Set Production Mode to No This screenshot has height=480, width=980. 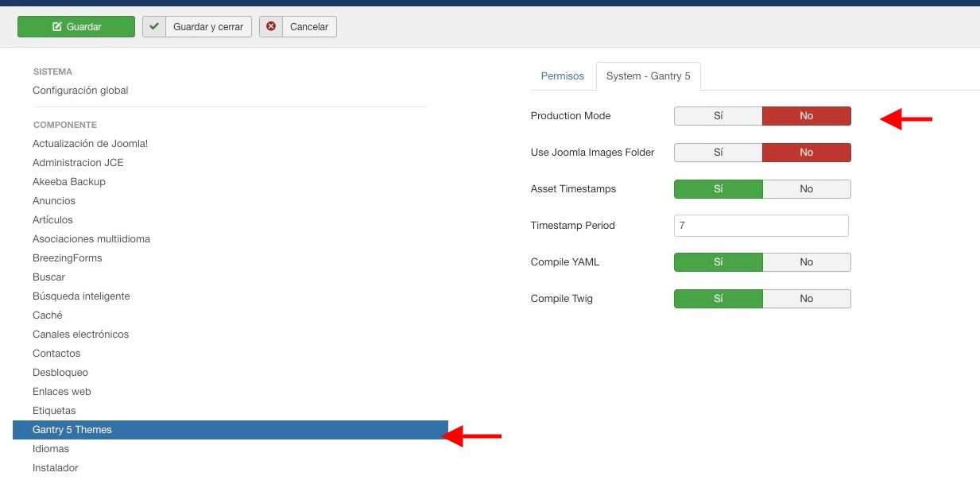coord(807,116)
